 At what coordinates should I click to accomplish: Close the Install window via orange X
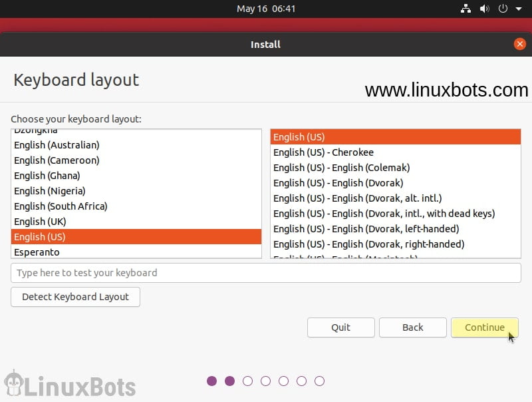521,44
